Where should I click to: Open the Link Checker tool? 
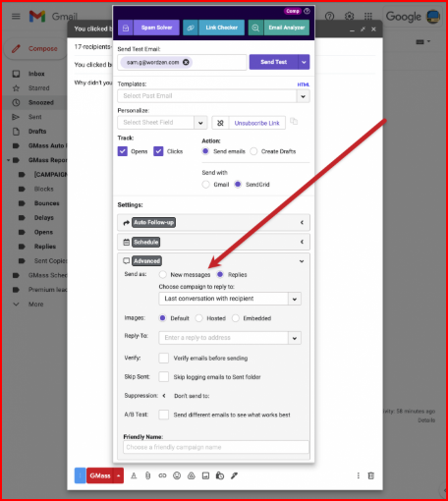click(221, 28)
